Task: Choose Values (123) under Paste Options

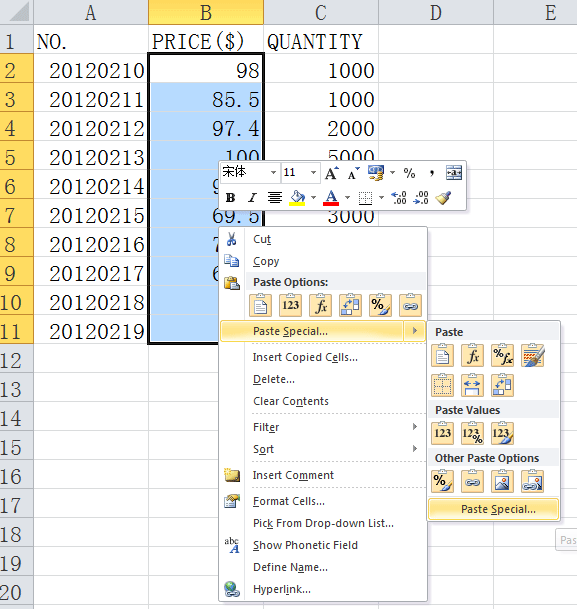Action: pyautogui.click(x=290, y=306)
